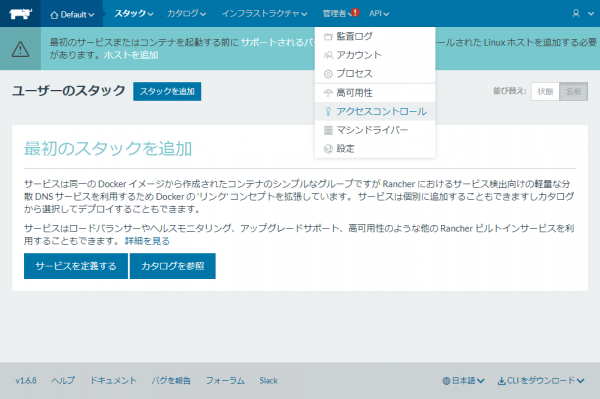Click the ホストを追加 link

[131, 55]
